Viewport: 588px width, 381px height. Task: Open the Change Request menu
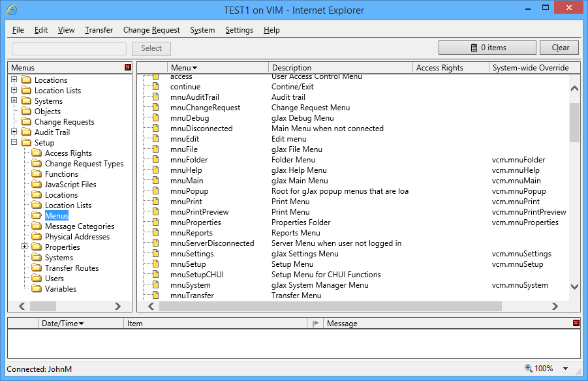coord(151,30)
